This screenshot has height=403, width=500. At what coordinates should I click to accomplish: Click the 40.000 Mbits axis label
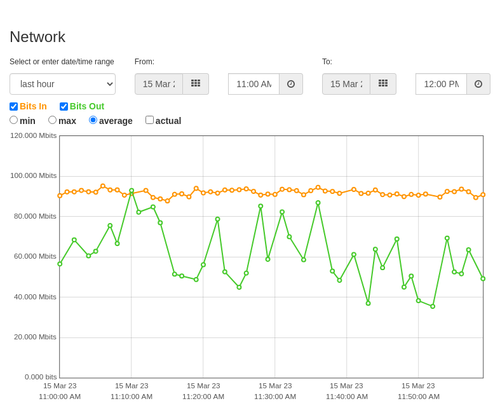click(x=35, y=297)
